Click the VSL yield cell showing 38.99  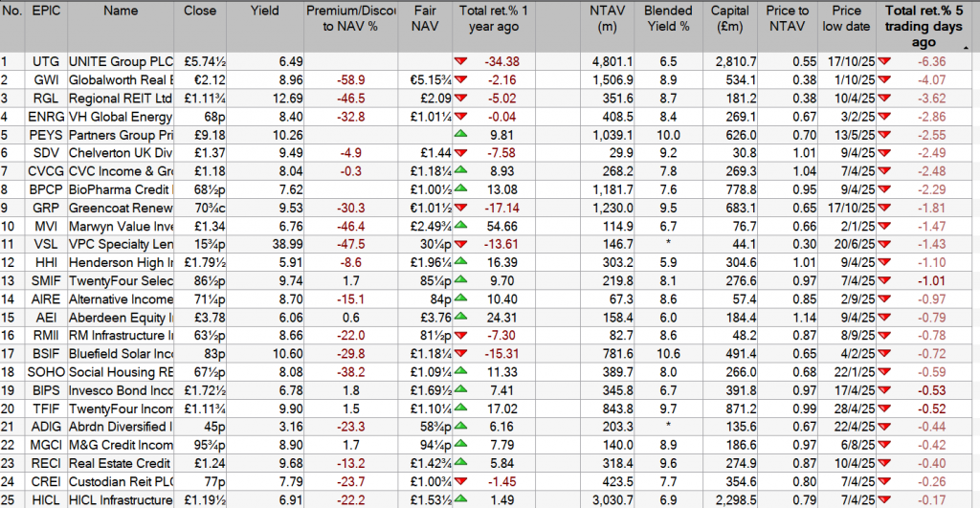point(264,244)
